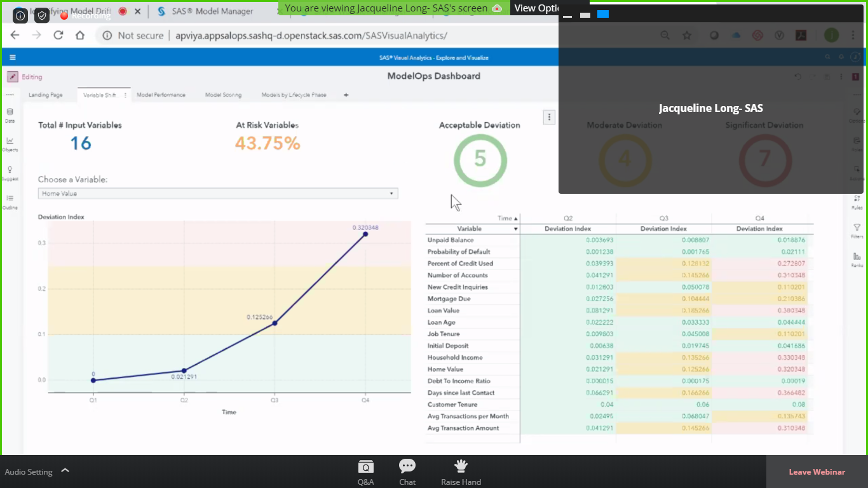Add a new page with plus button

(x=346, y=95)
